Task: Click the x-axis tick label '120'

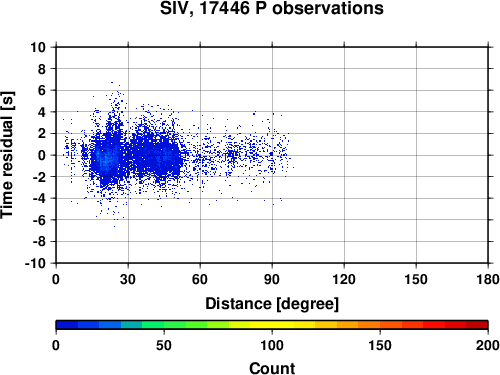Action: coord(344,279)
